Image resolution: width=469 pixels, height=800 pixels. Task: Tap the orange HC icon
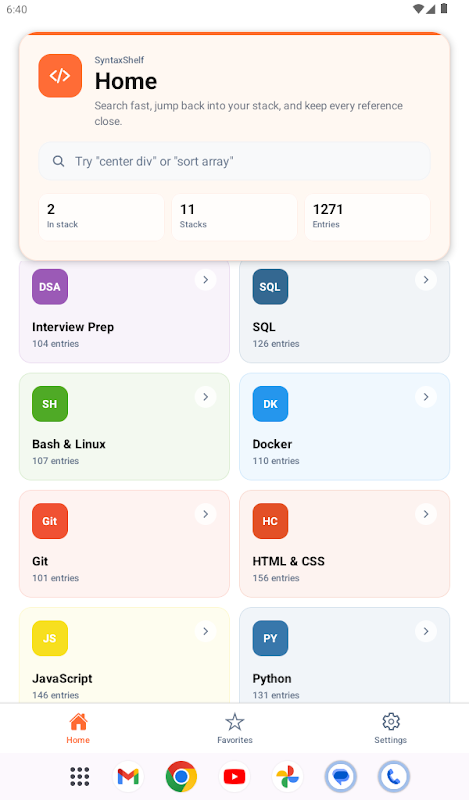click(270, 521)
